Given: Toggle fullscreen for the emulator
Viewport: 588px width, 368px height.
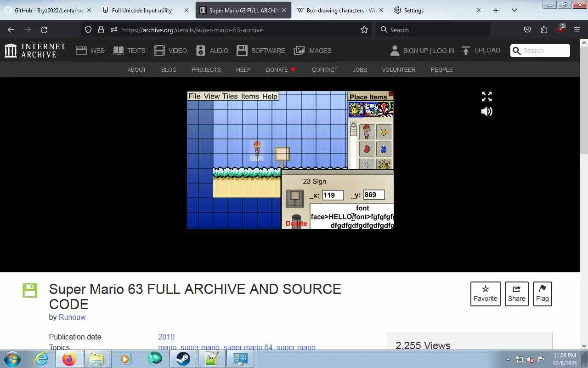Looking at the screenshot, I should point(486,97).
